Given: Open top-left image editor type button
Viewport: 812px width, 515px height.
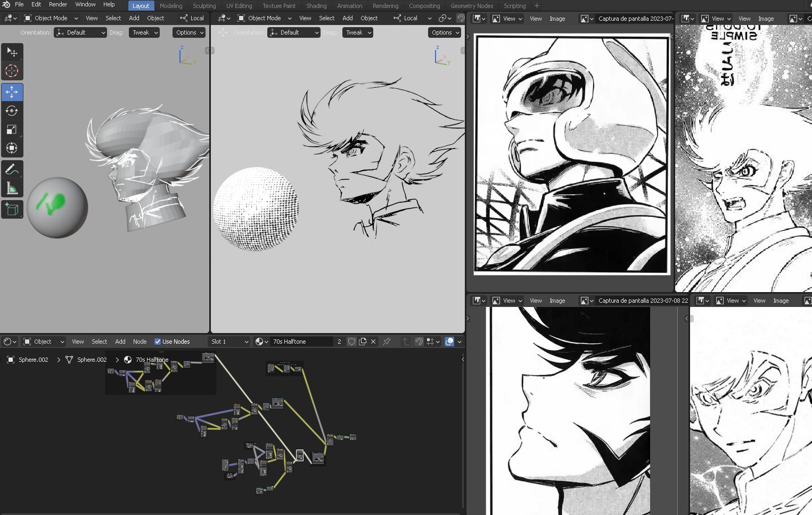Looking at the screenshot, I should 479,19.
